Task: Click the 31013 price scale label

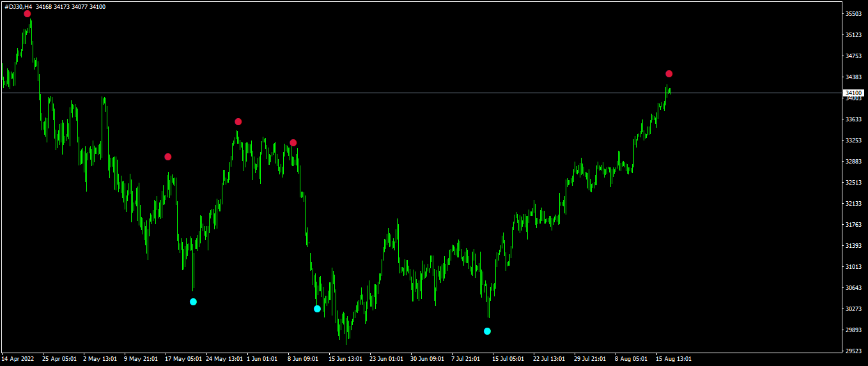Action: [x=854, y=266]
